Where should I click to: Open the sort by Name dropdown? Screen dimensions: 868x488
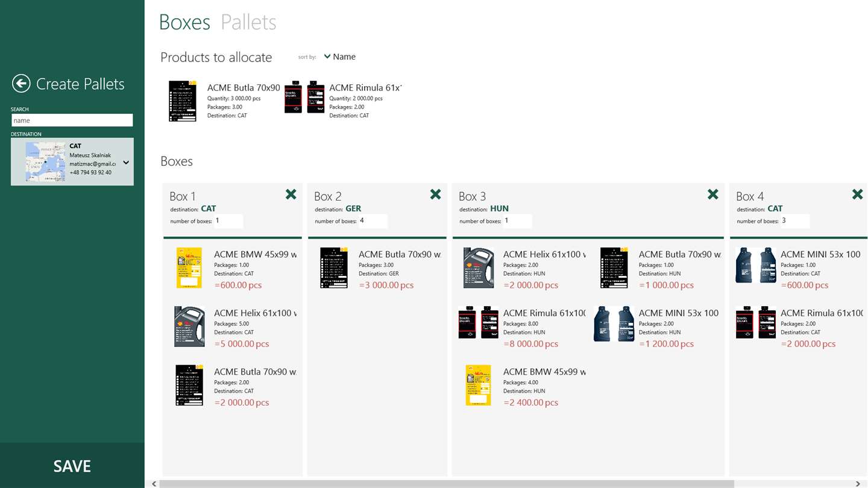coord(340,57)
